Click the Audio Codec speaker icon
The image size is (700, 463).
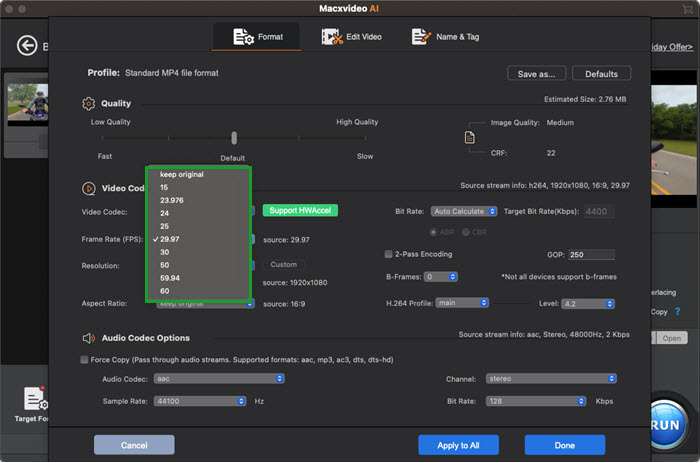click(89, 338)
